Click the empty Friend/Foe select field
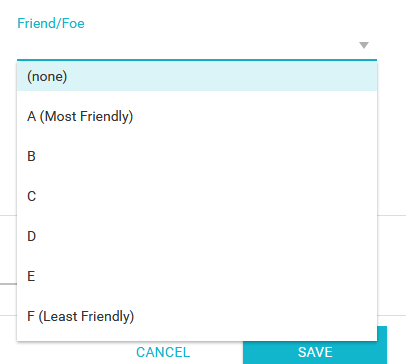This screenshot has height=364, width=406. [197, 46]
